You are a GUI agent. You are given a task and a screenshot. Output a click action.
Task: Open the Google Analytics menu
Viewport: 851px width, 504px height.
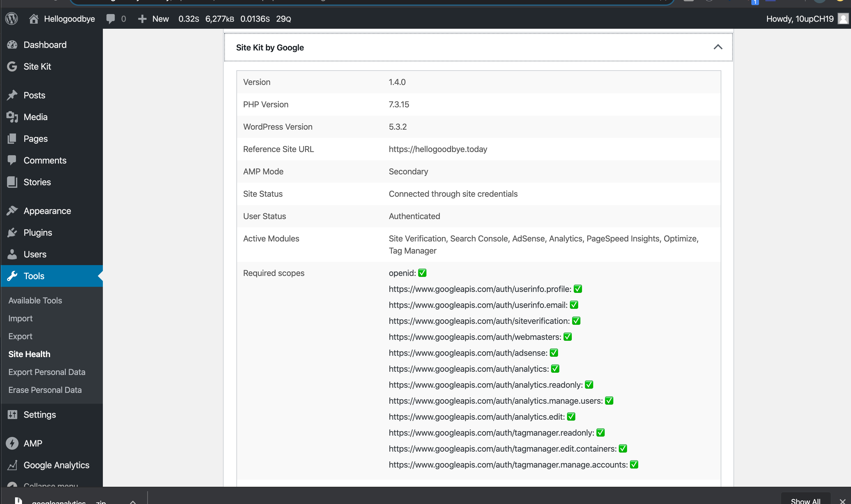pos(57,465)
